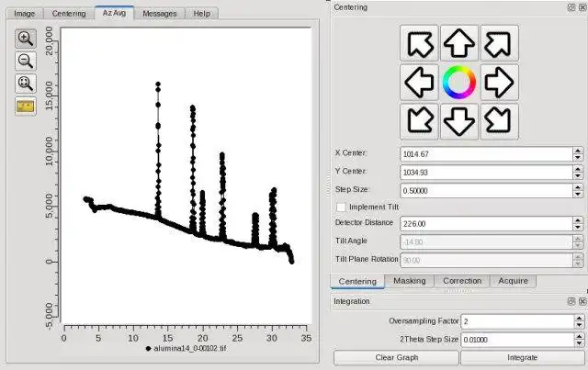The image size is (588, 370).
Task: Move center with the right arrow
Action: tap(500, 83)
